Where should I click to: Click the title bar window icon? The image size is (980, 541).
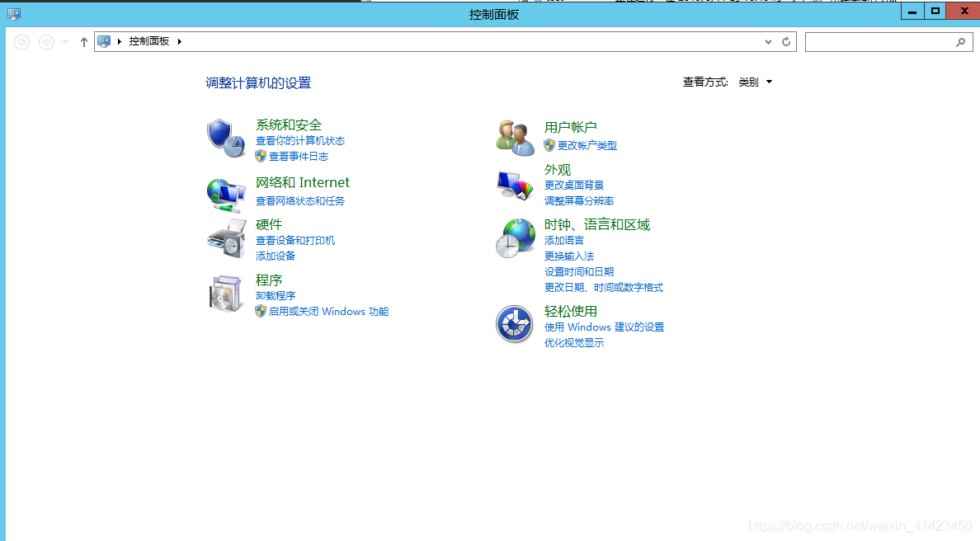click(x=14, y=14)
